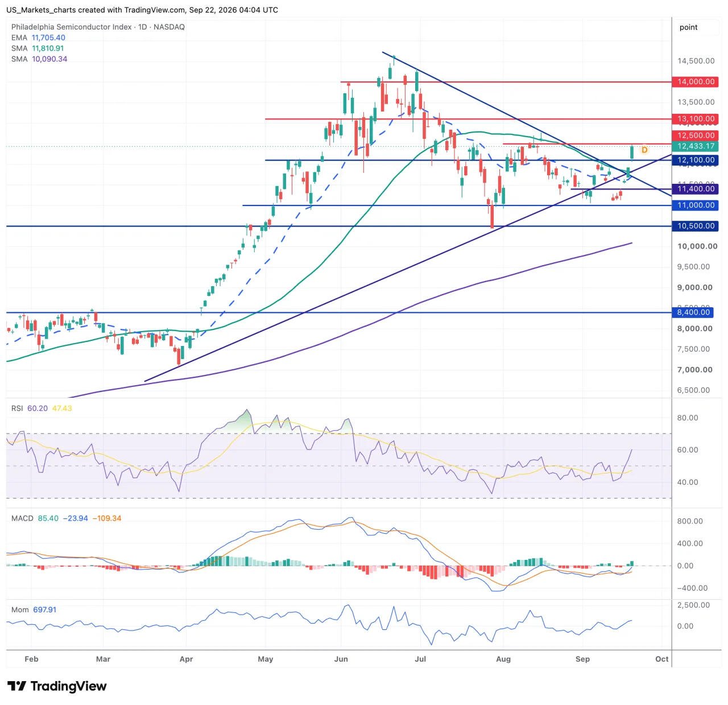Click the 13,500.00 price axis value
This screenshot has width=728, height=705.
(x=696, y=102)
